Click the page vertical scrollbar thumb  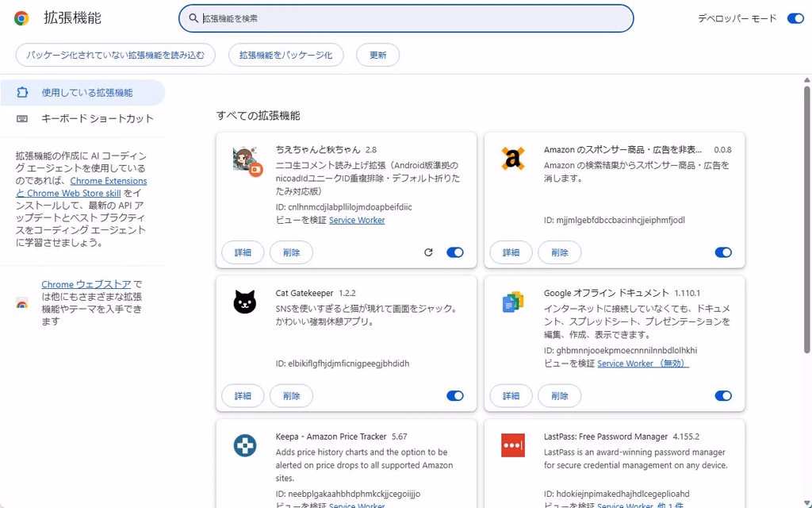coord(806,220)
